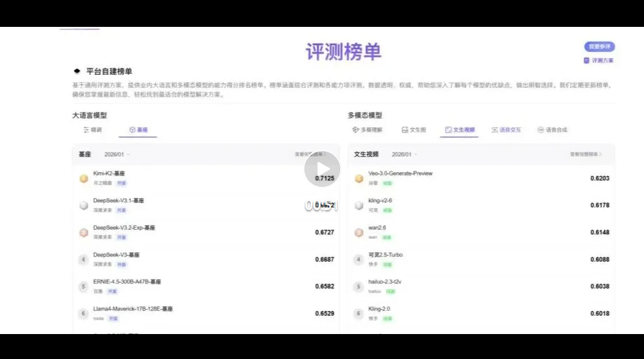The width and height of the screenshot is (644, 359).
Task: Click the 0.6727 score value
Action: coord(324,232)
